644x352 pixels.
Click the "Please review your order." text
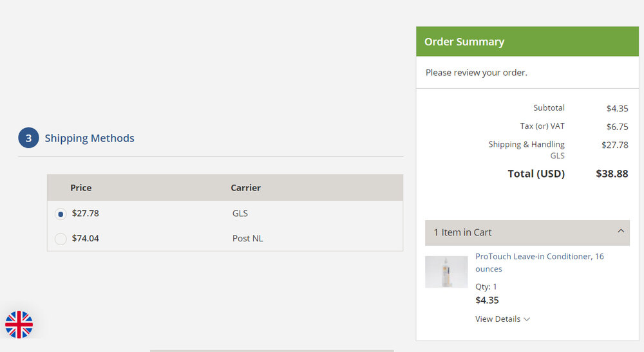476,73
